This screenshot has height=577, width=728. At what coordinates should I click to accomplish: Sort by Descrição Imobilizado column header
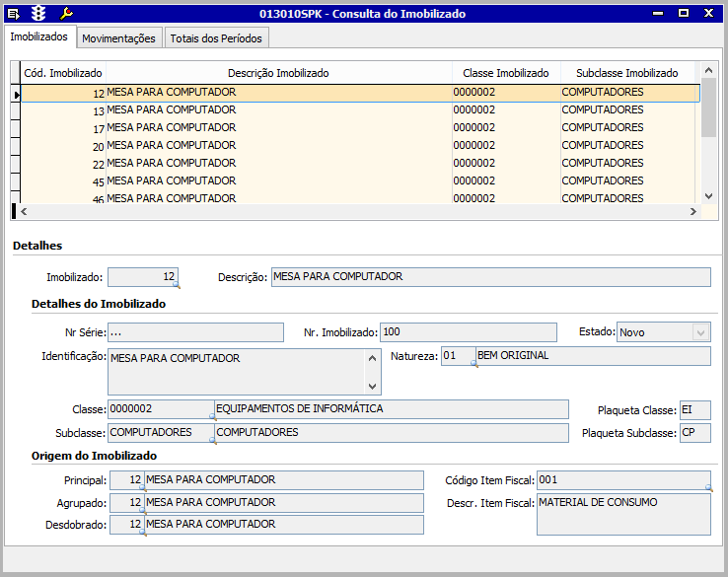pos(278,73)
